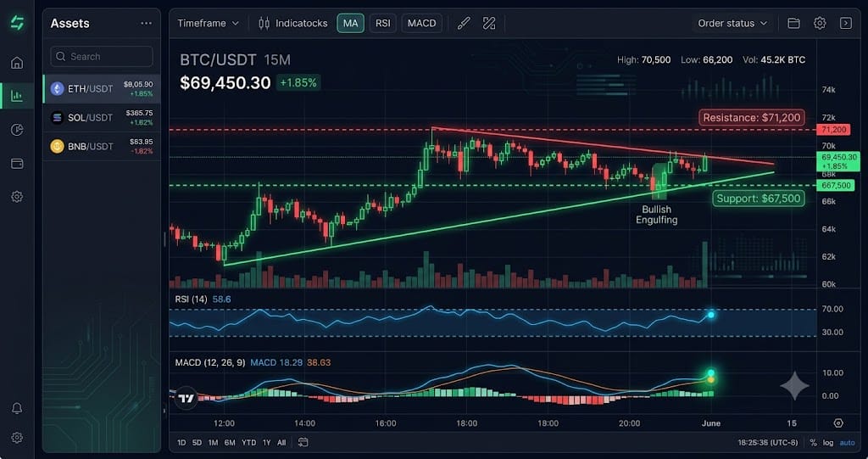
Task: Select the 1Y range tab
Action: [267, 442]
